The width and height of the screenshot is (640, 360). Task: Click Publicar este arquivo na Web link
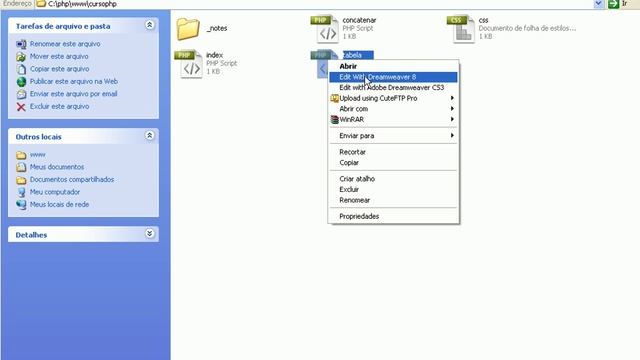coord(73,82)
